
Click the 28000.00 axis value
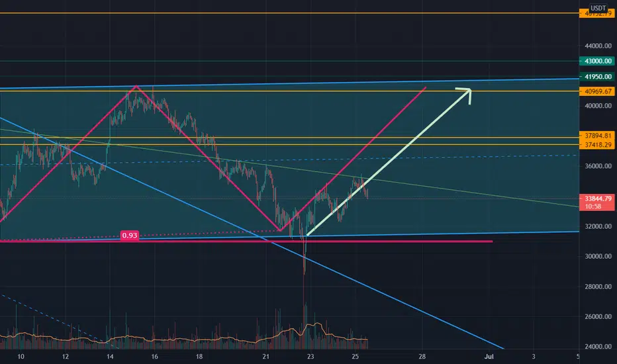coord(598,287)
